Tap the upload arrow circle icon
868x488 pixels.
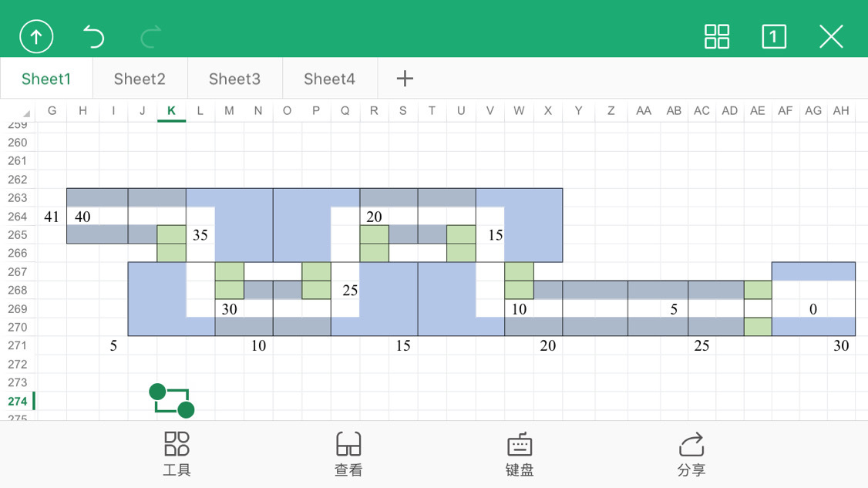[36, 36]
